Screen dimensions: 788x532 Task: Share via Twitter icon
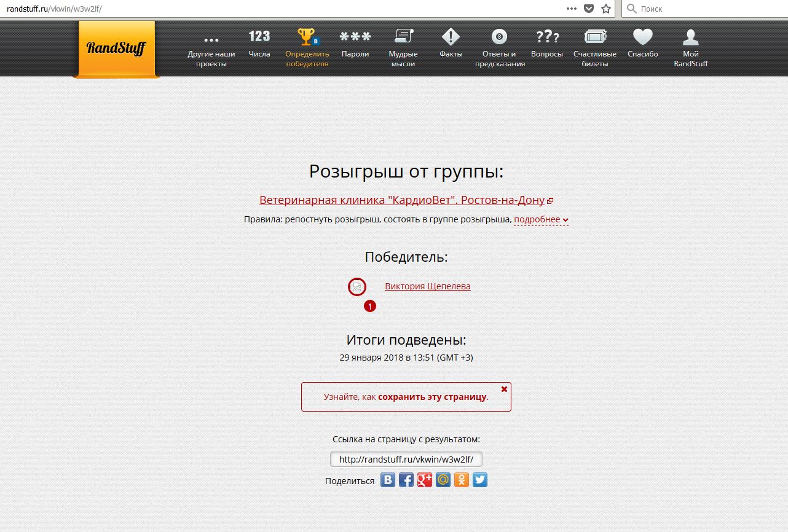click(x=480, y=480)
